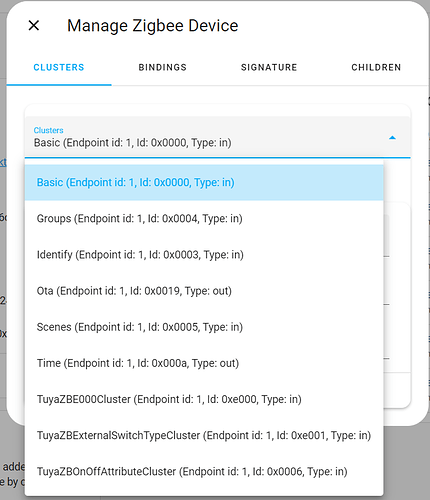Switch to the Clusters tab
Viewport: 430px width, 500px height.
pyautogui.click(x=59, y=67)
